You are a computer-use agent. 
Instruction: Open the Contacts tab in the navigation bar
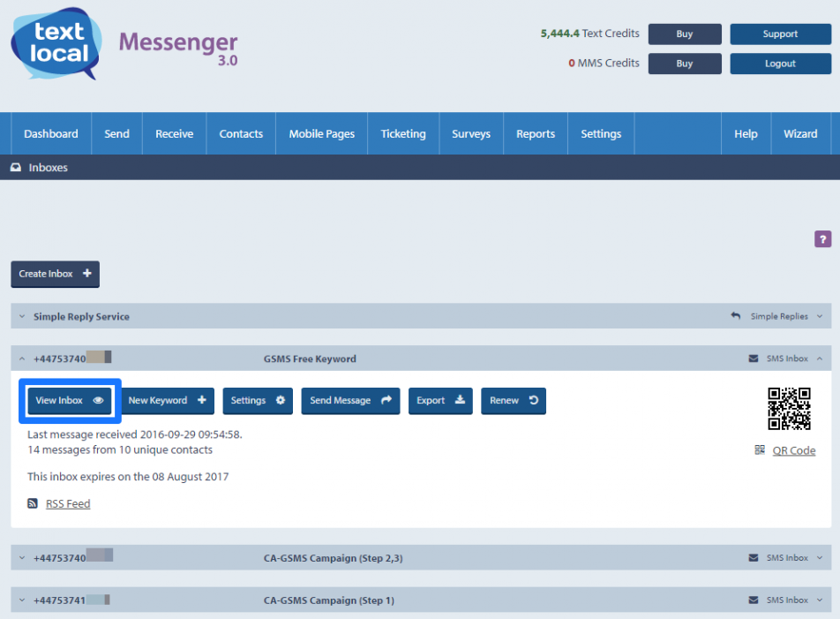tap(241, 133)
